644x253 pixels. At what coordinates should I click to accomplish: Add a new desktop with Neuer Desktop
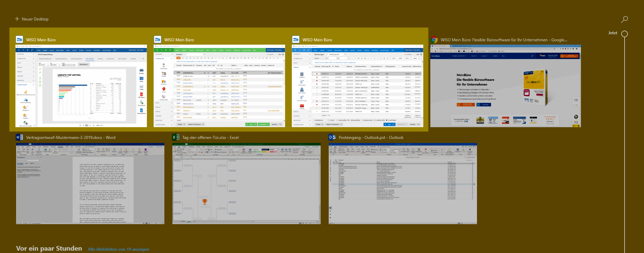32,19
